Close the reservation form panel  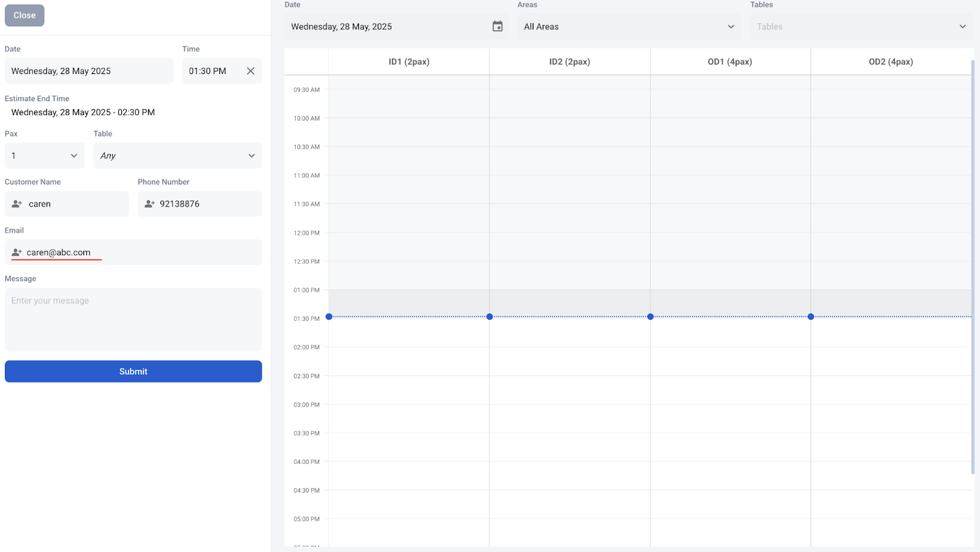point(24,15)
